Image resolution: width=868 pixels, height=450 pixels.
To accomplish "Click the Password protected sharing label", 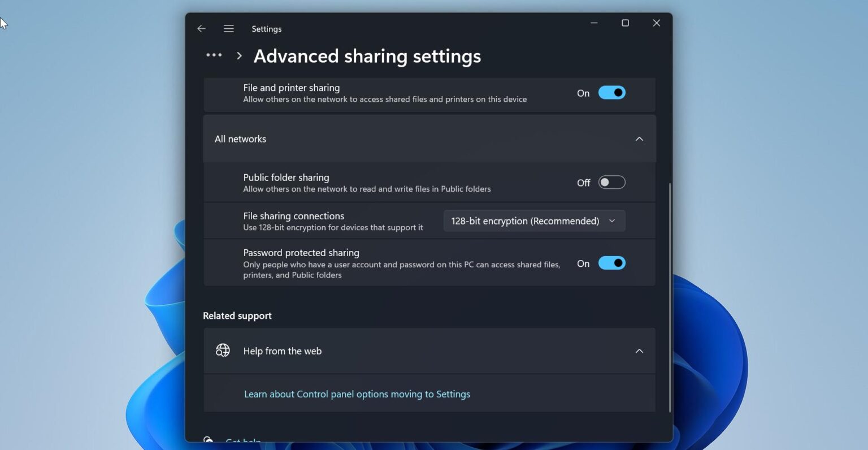I will click(301, 253).
